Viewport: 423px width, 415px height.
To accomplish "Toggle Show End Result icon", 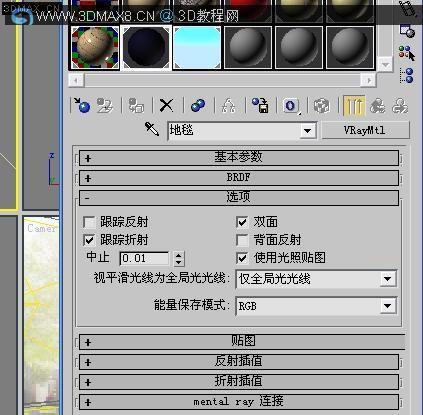I will click(x=354, y=106).
